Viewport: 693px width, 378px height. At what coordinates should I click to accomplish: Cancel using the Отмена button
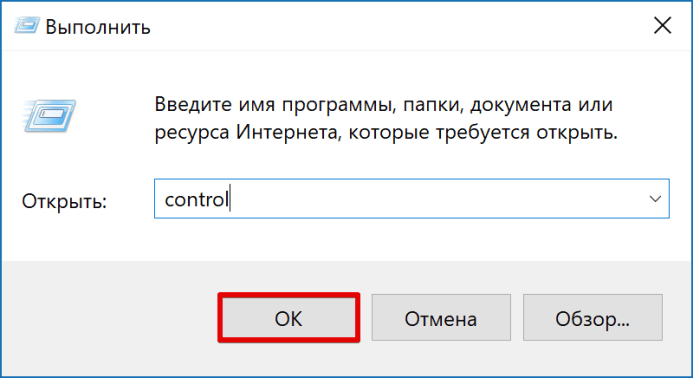coord(441,317)
